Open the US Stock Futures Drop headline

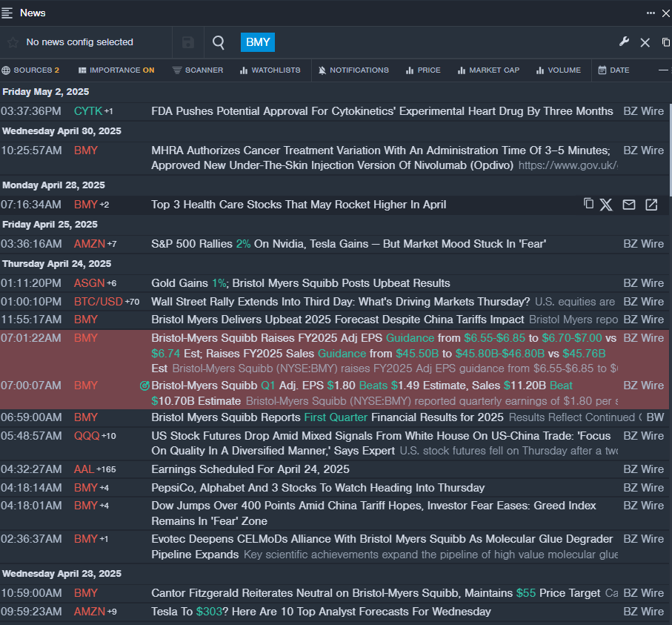click(x=381, y=443)
